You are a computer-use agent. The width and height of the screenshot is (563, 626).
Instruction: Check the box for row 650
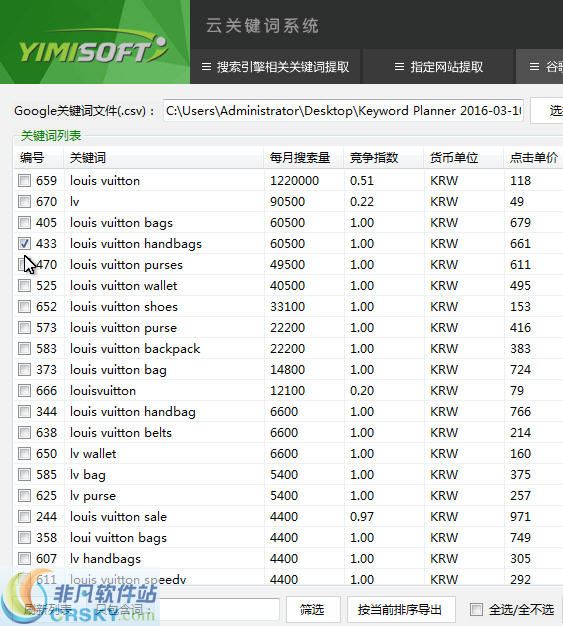coord(24,454)
